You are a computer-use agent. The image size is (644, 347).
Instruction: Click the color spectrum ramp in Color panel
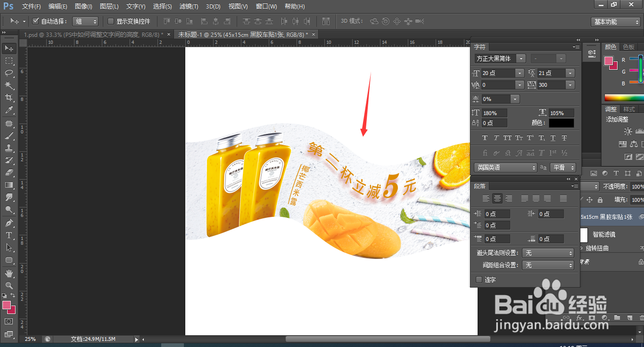click(x=624, y=98)
